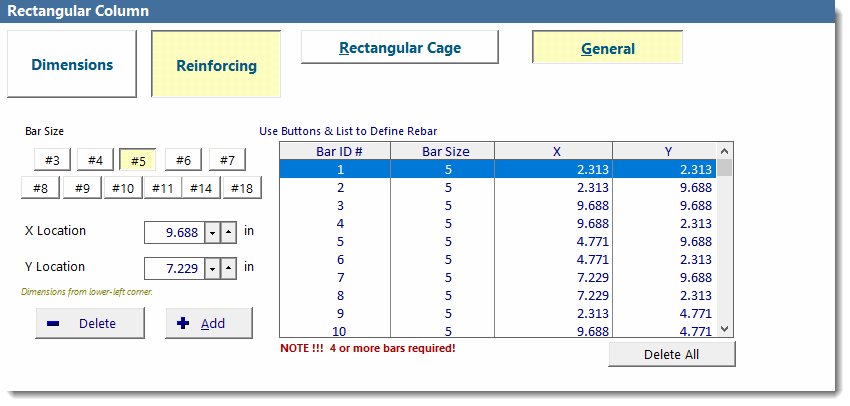Choose bar size #11

point(162,188)
